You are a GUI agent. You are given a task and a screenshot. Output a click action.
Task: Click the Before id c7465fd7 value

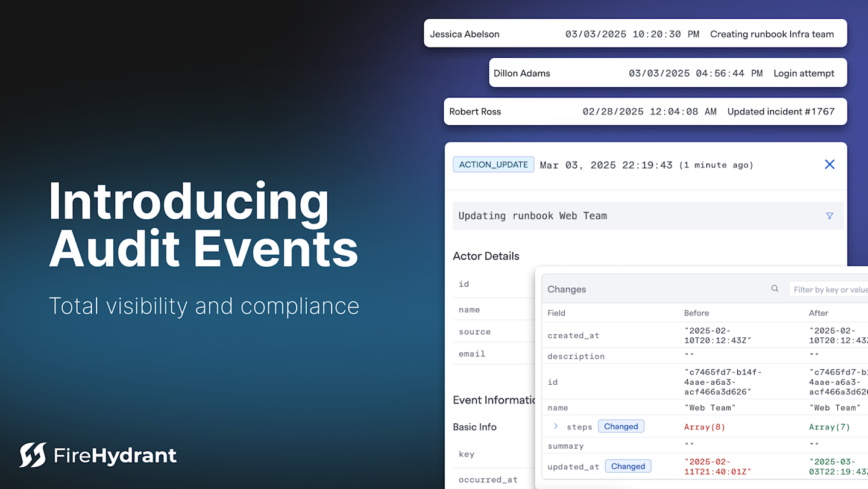click(x=723, y=382)
